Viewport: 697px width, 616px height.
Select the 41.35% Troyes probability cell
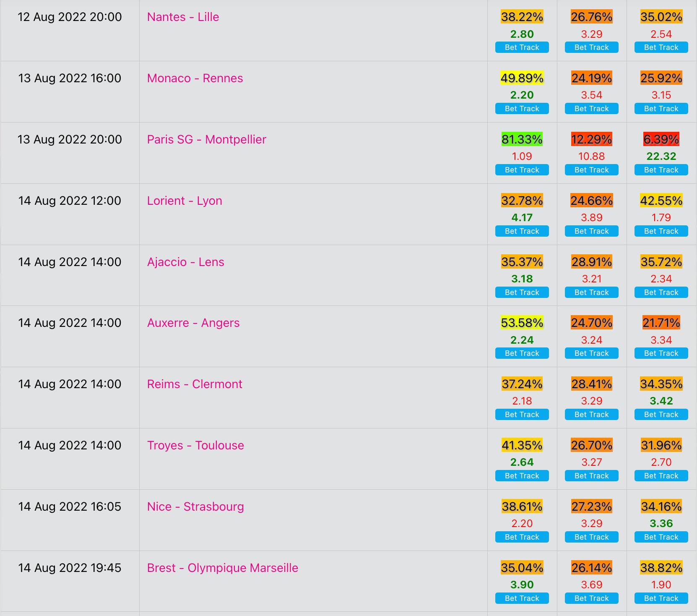tap(522, 445)
